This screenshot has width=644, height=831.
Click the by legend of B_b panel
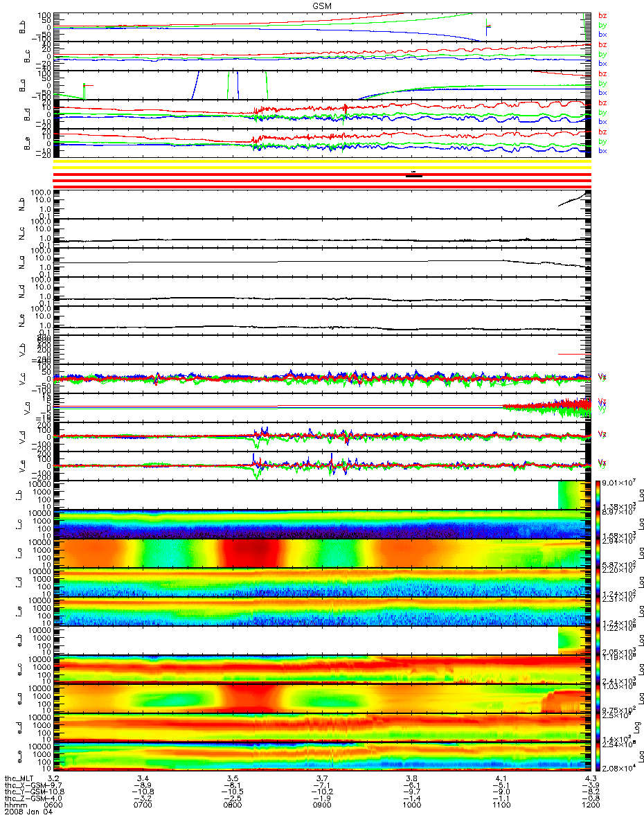pyautogui.click(x=602, y=25)
